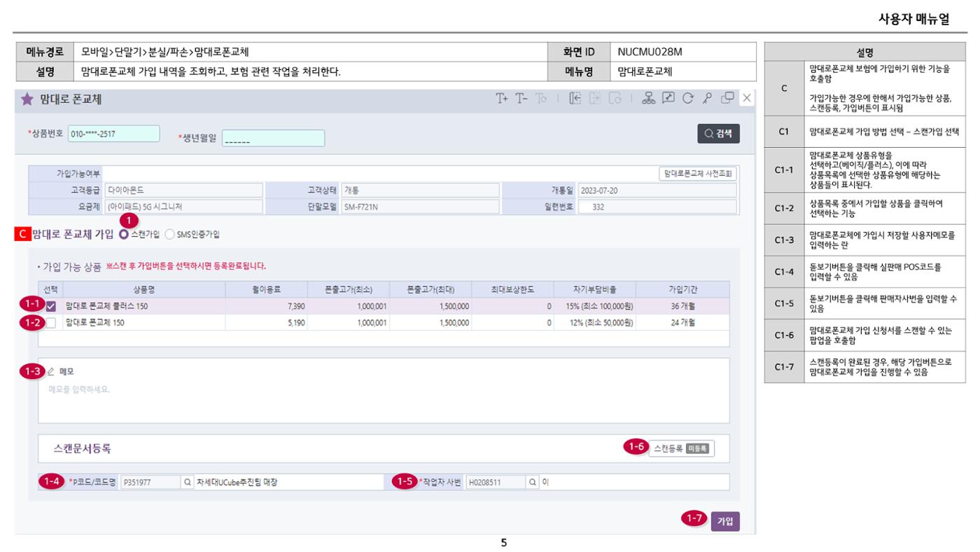Click the 고객상태 field showing 개통
Viewport: 980px width, 552px height.
420,190
